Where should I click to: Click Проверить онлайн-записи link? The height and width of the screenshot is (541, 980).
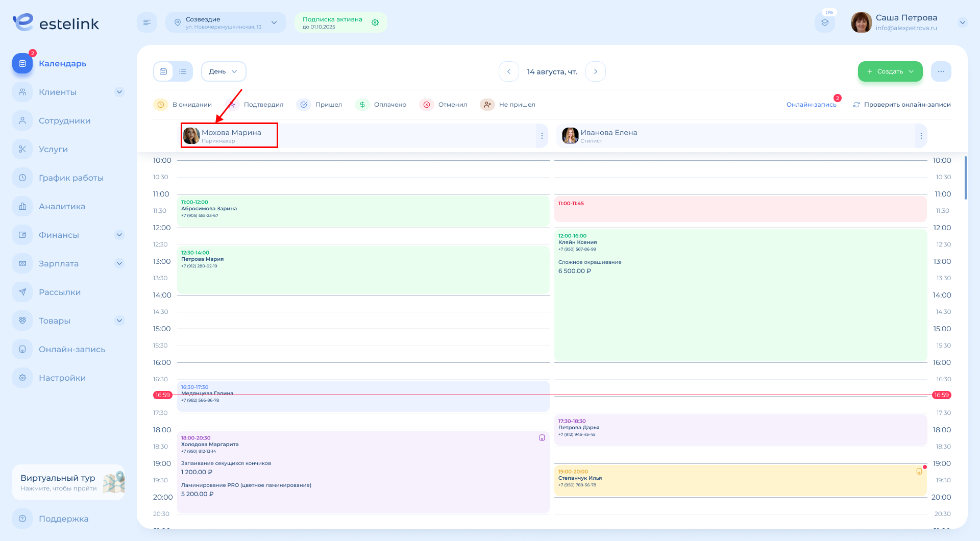(901, 105)
